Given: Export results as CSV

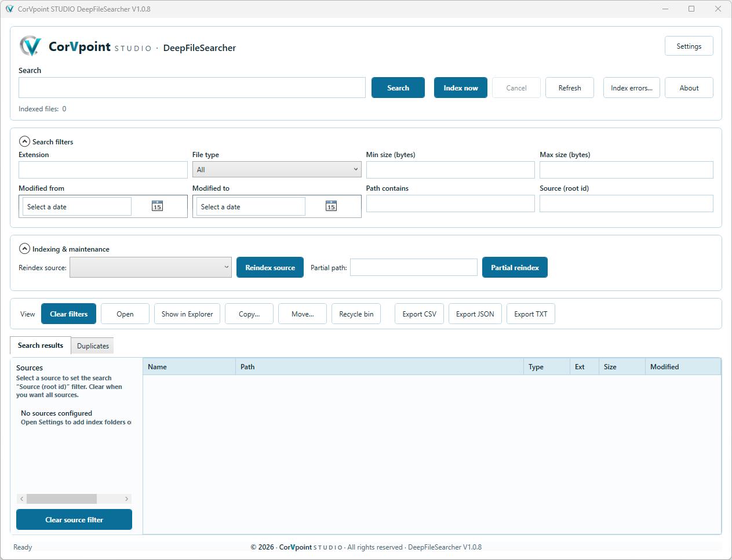Looking at the screenshot, I should [x=420, y=314].
